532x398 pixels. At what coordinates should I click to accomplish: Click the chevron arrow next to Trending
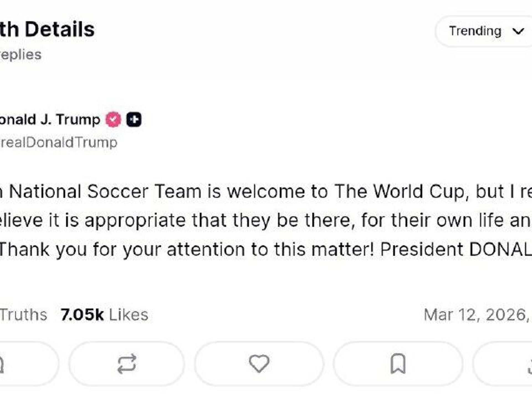(518, 31)
